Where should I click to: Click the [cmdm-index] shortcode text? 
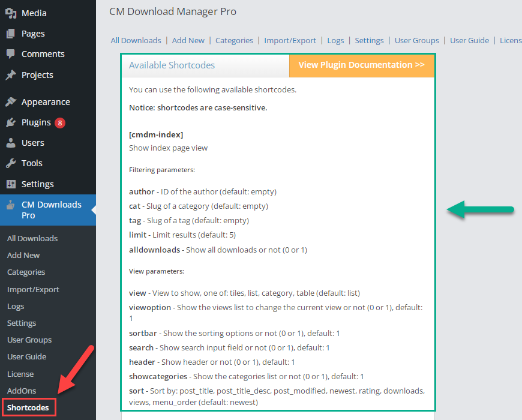coord(156,135)
